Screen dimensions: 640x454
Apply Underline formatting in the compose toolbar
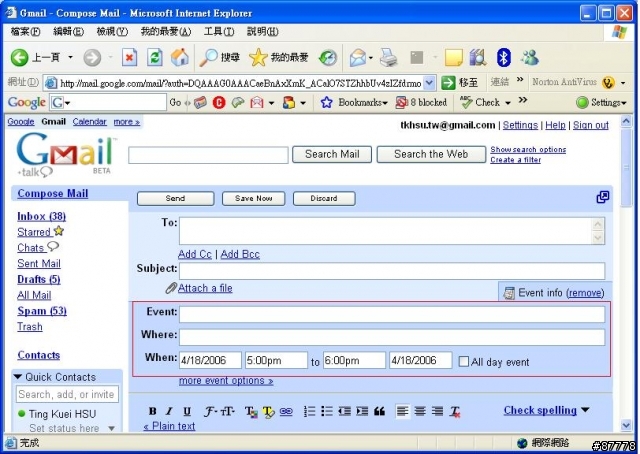click(x=187, y=411)
